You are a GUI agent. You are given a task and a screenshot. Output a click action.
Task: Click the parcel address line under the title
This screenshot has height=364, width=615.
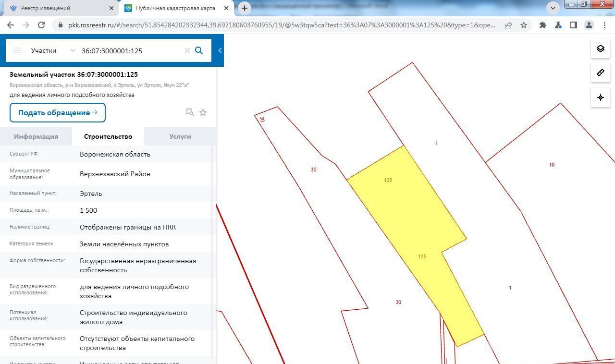click(x=99, y=85)
